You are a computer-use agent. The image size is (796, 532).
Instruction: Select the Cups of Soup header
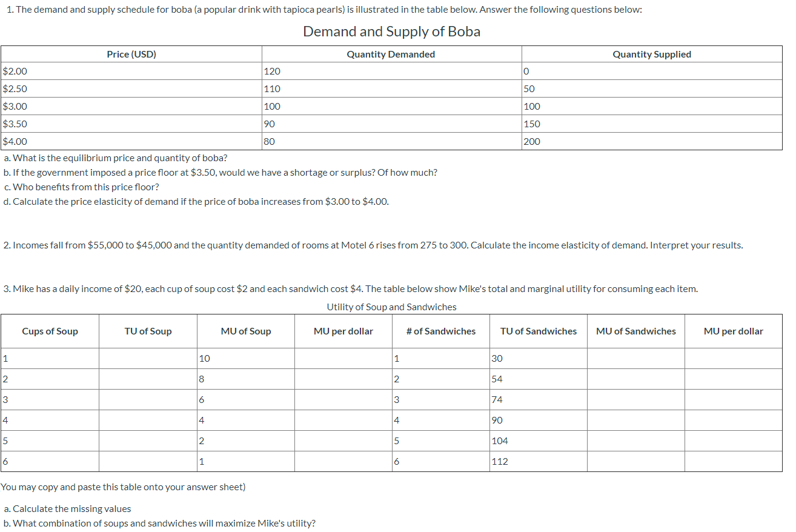coord(50,331)
